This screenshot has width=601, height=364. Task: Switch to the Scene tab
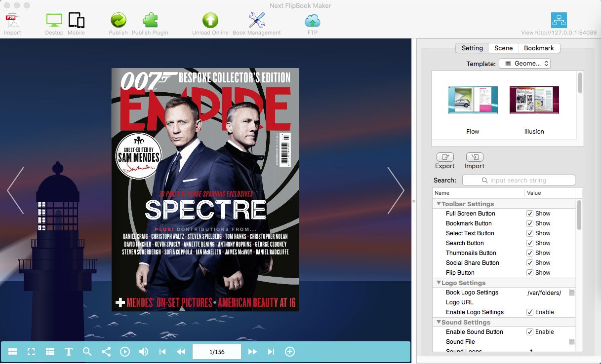(x=503, y=48)
